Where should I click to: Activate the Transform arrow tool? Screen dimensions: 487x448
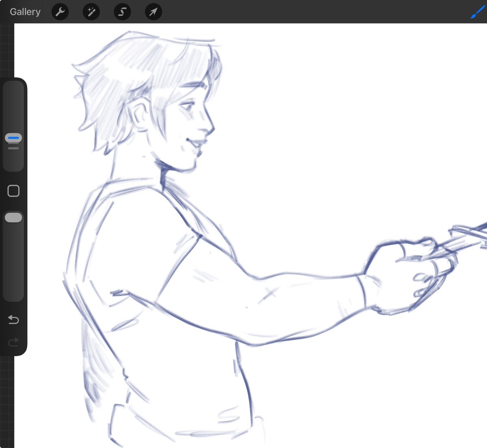coord(153,12)
